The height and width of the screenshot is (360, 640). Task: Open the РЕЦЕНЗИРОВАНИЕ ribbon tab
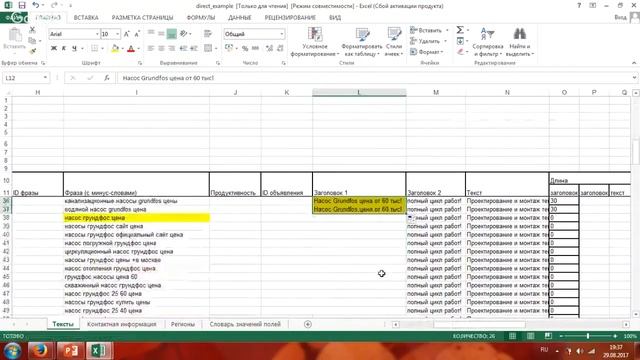pyautogui.click(x=290, y=18)
